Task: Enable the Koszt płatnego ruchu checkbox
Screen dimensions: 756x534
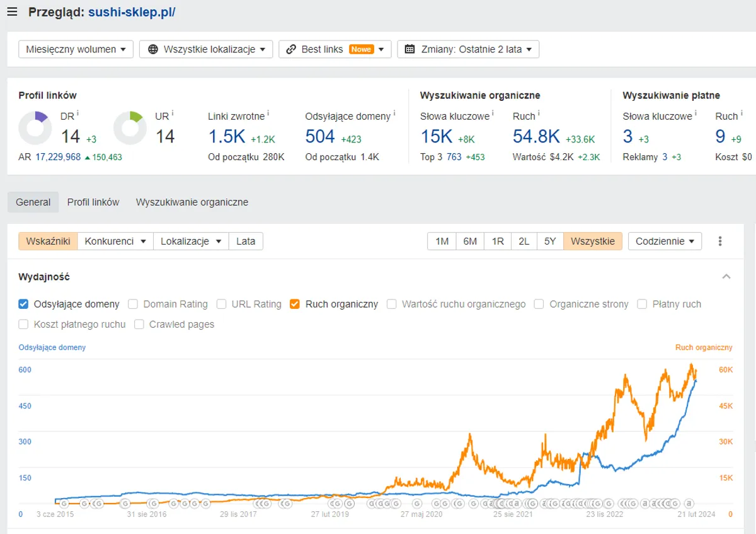Action: (x=23, y=324)
